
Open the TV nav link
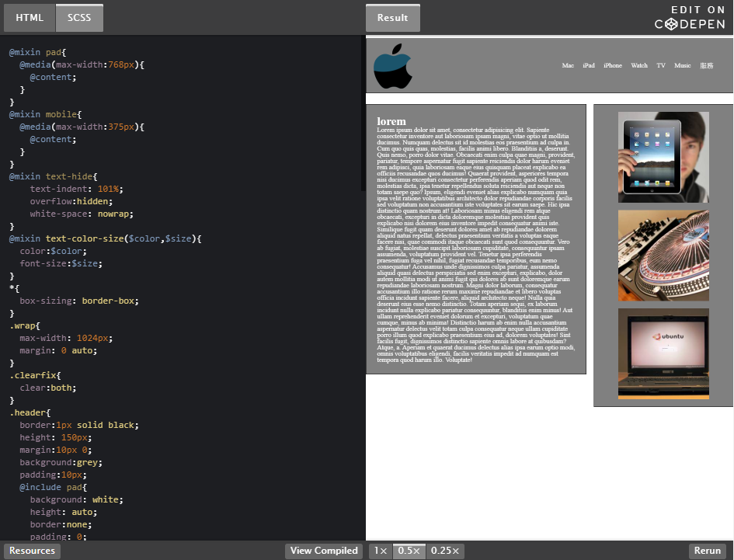pyautogui.click(x=661, y=65)
